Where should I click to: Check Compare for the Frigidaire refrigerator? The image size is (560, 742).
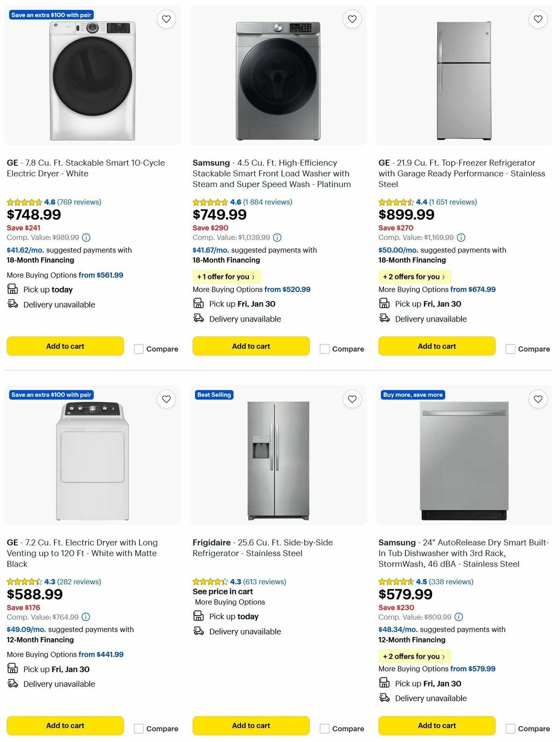(x=324, y=728)
